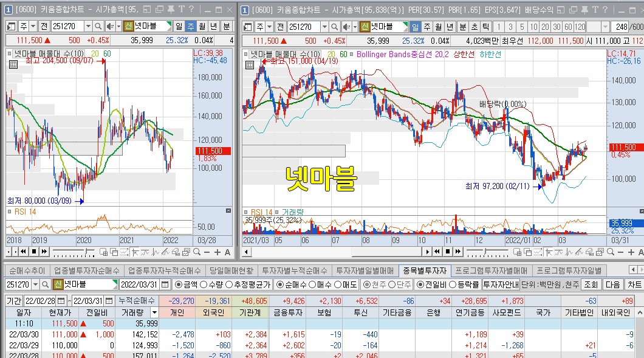Image resolution: width=644 pixels, height=358 pixels.
Task: Click the 248 bar count input field
Action: [620, 27]
